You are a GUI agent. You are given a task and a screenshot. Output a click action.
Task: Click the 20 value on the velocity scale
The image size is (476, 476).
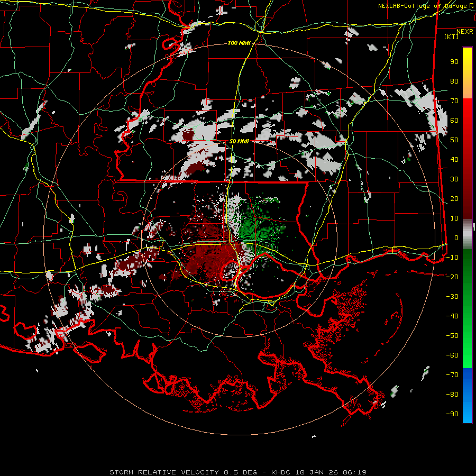454,199
